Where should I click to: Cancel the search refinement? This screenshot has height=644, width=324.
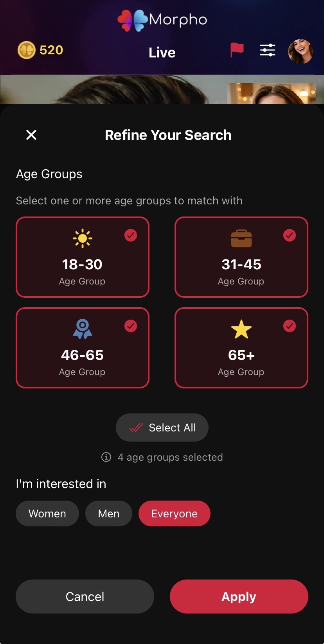coord(85,596)
